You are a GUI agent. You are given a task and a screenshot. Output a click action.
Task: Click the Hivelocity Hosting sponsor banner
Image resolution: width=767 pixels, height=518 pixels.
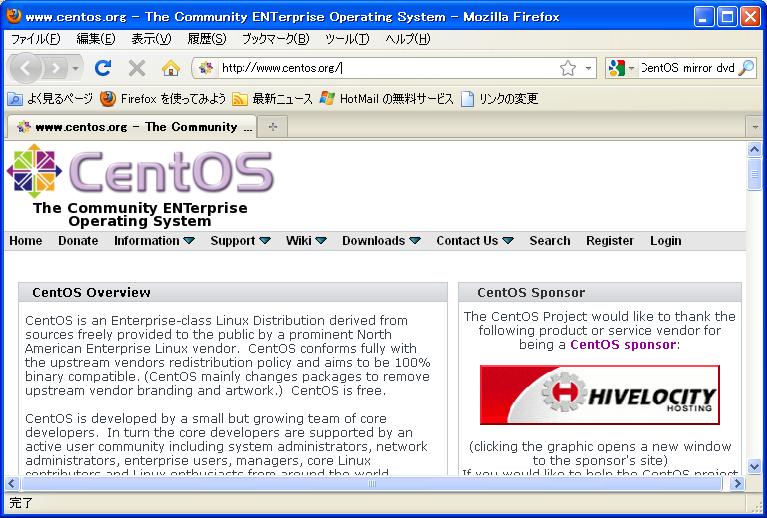600,394
